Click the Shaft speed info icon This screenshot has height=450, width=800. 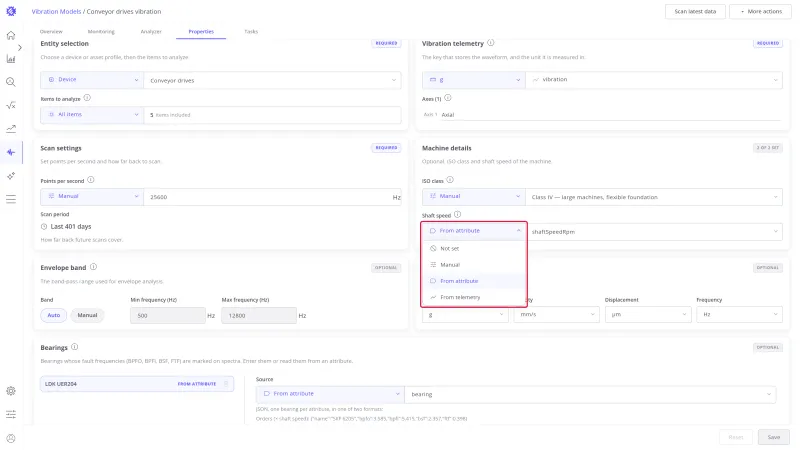point(457,215)
